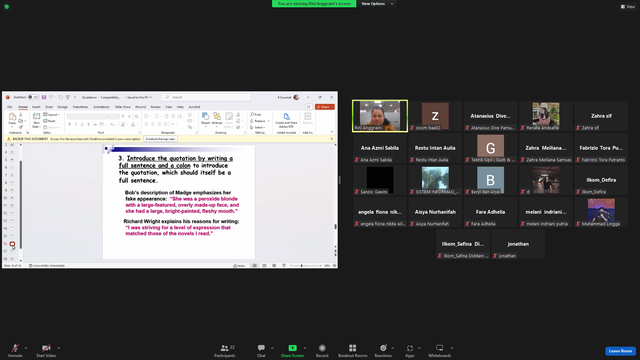Screen dimensions: 640x360
Task: Switch to the Design tab
Action: click(62, 107)
